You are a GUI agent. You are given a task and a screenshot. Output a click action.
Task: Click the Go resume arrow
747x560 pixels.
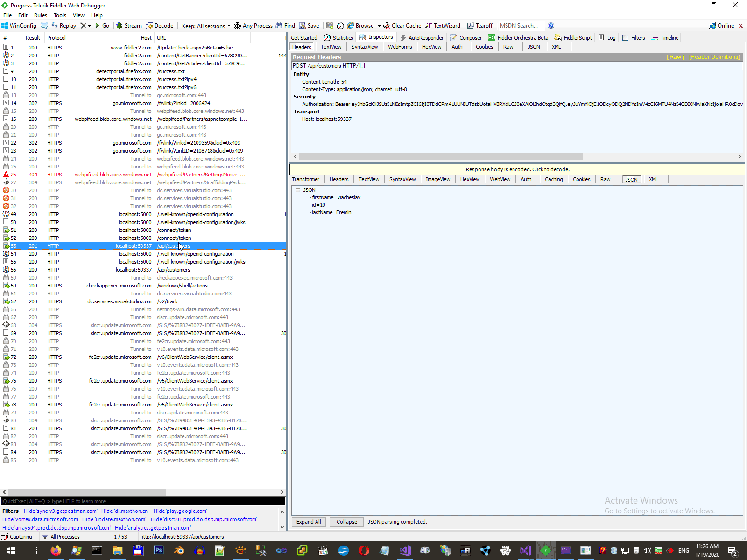[102, 26]
